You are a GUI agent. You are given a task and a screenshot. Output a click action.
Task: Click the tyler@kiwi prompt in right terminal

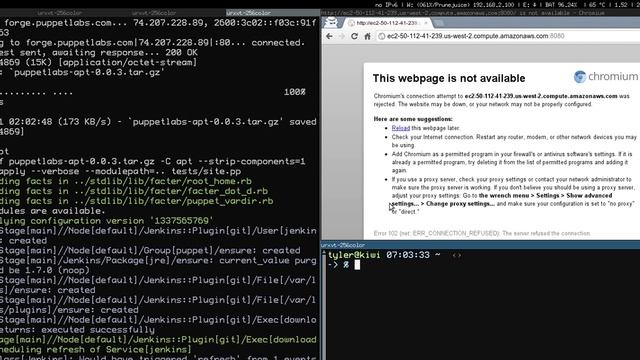click(x=353, y=255)
